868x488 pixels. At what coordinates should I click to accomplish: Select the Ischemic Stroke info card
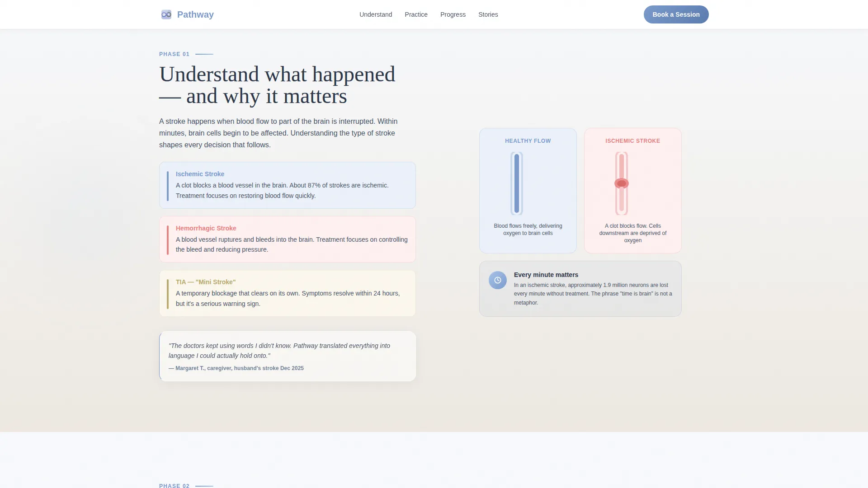pos(288,185)
